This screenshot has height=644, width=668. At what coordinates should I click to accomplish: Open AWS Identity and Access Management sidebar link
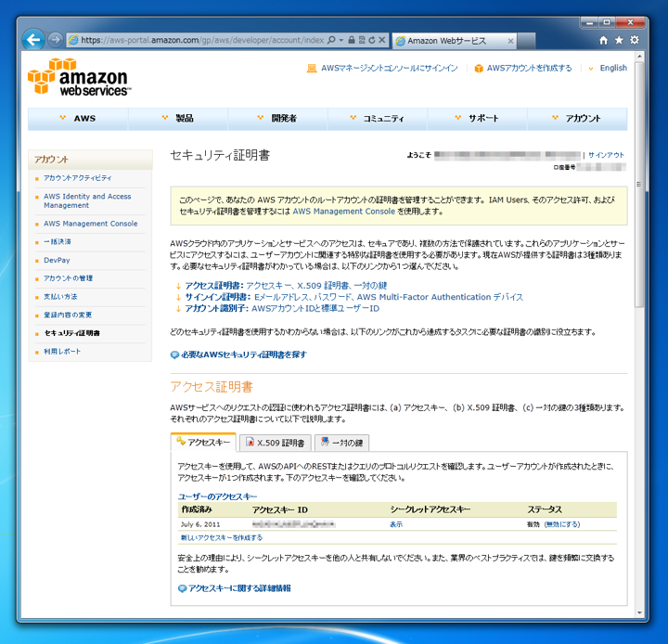(87, 200)
